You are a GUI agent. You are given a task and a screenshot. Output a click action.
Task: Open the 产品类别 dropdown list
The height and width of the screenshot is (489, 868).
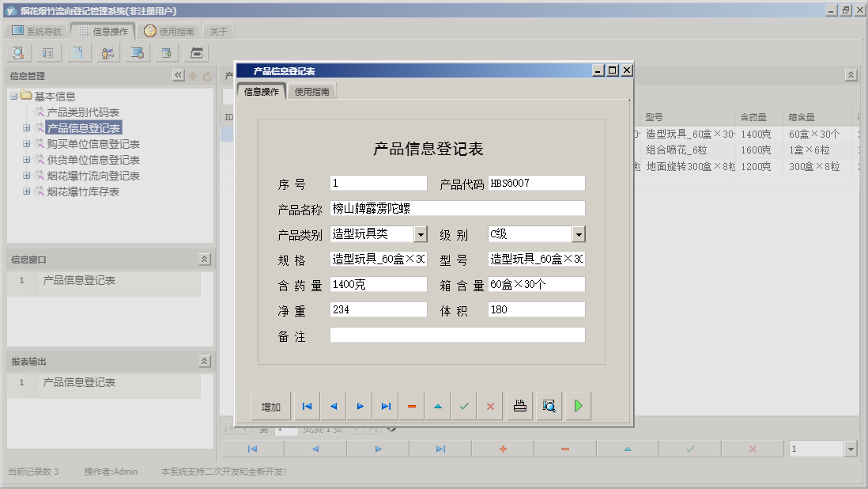click(421, 233)
